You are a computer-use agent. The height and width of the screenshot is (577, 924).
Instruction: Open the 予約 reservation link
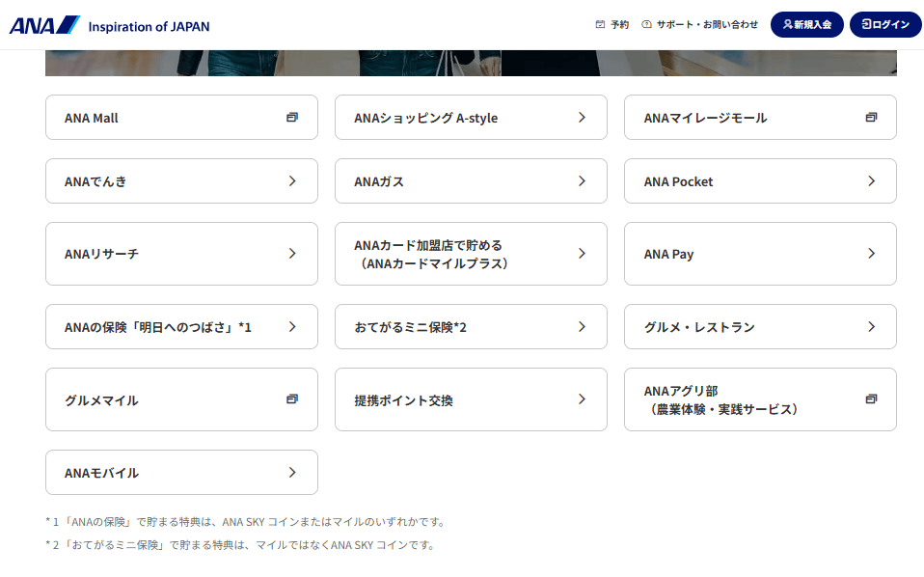coord(612,25)
